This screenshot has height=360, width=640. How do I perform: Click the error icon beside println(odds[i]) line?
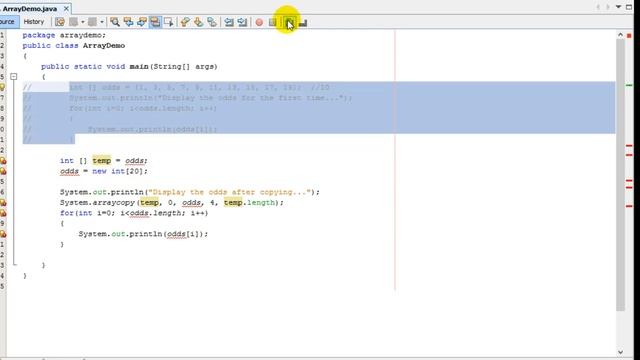pyautogui.click(x=3, y=234)
